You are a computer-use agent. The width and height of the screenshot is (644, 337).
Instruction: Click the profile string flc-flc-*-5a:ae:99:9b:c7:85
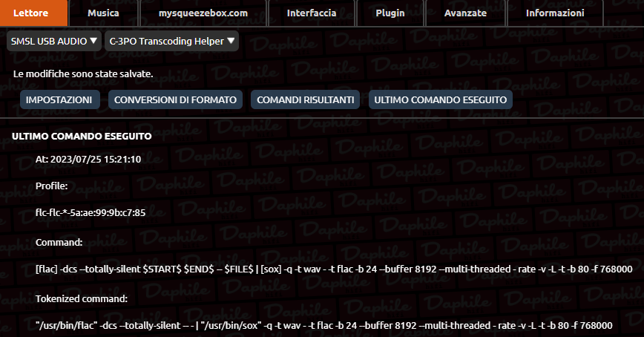coord(91,213)
